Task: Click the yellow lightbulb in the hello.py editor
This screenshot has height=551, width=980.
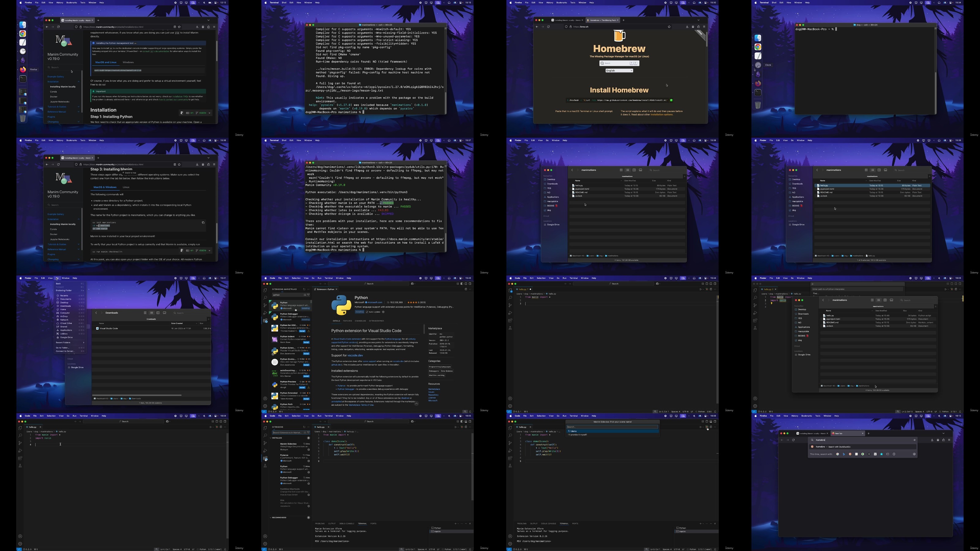Action: (771, 303)
